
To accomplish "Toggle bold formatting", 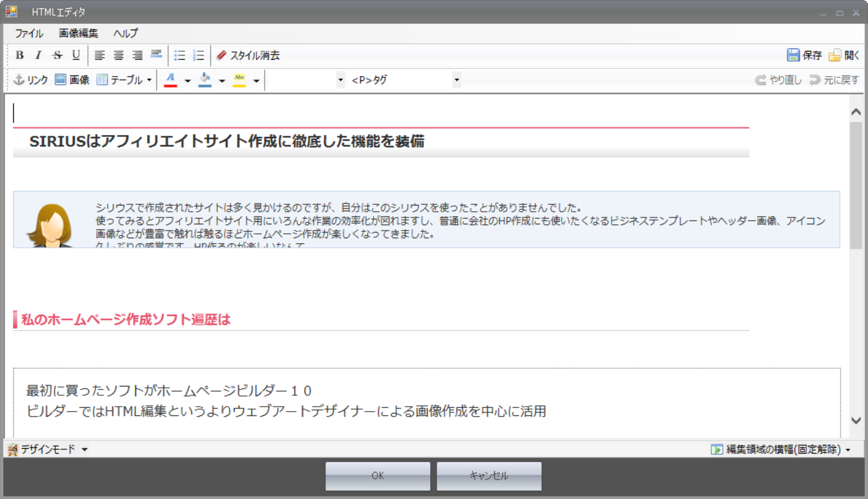I will [19, 55].
